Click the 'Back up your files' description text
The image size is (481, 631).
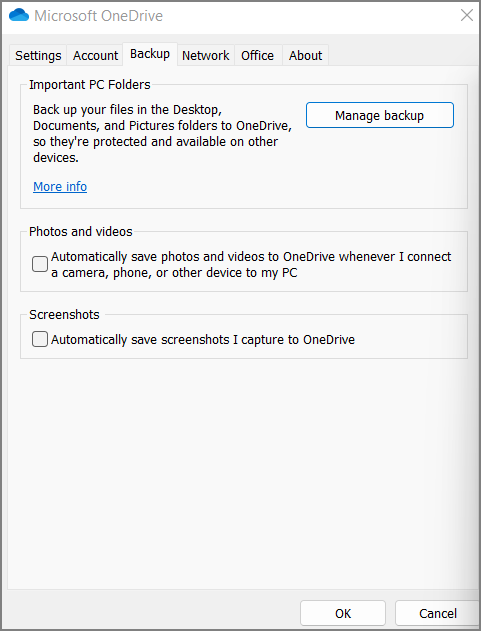162,134
